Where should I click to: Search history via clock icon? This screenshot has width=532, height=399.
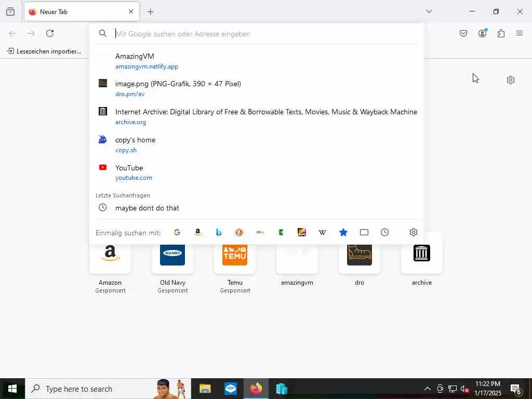[385, 232]
